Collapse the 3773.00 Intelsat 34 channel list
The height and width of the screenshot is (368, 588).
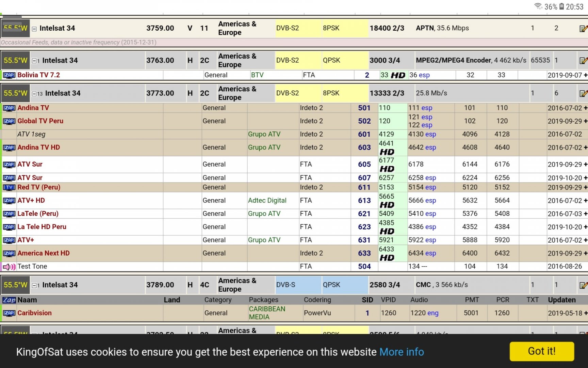(x=34, y=94)
